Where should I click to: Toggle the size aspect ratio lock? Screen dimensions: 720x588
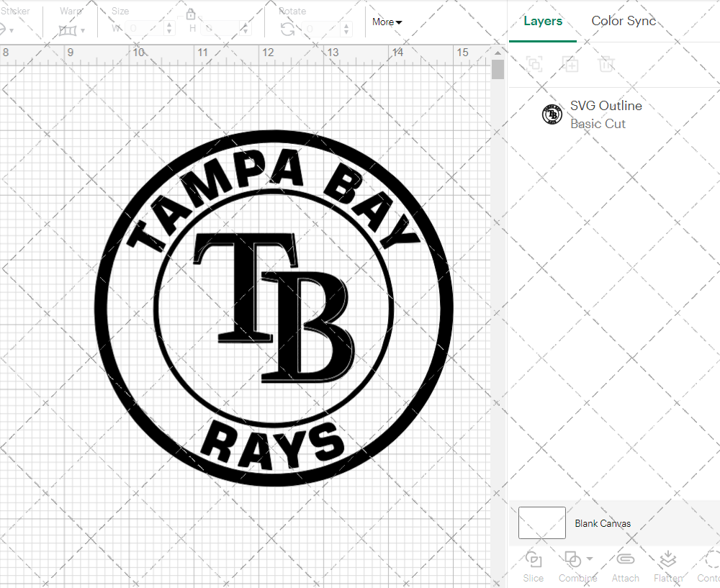click(191, 14)
